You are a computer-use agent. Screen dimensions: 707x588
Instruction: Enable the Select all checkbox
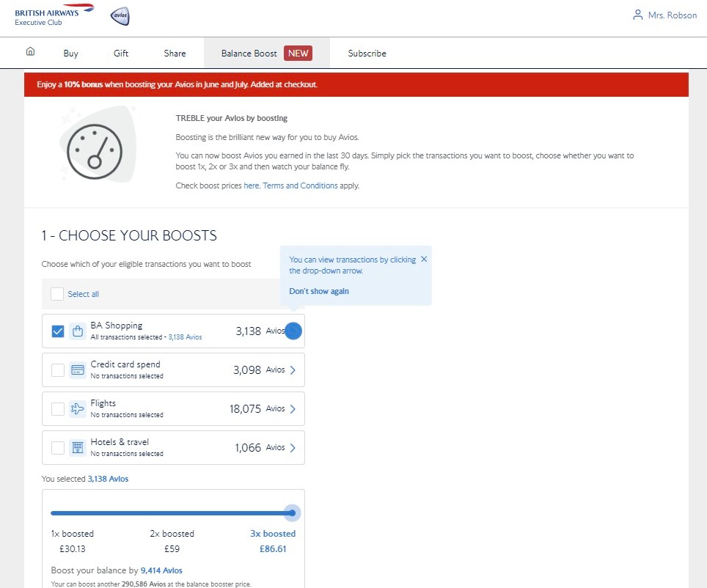(56, 293)
